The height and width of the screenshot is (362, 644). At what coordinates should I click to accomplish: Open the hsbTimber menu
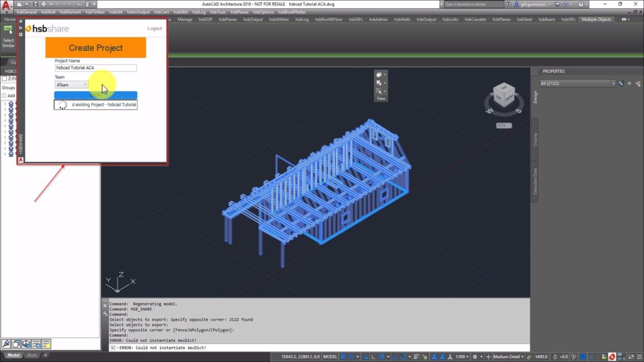(x=95, y=12)
